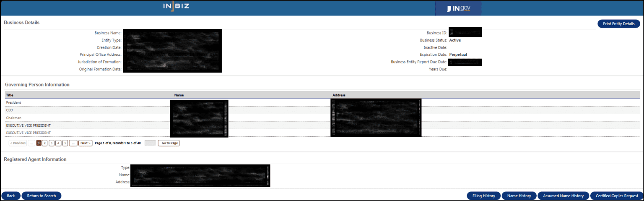Viewport: 644px width, 201px height.
Task: Open the IN.gov logo link
Action: (458, 8)
